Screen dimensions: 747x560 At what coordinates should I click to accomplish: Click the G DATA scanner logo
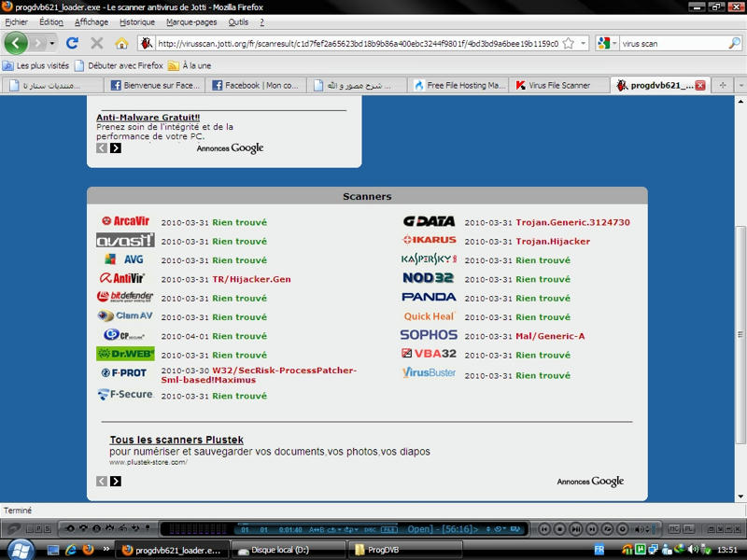pos(429,221)
